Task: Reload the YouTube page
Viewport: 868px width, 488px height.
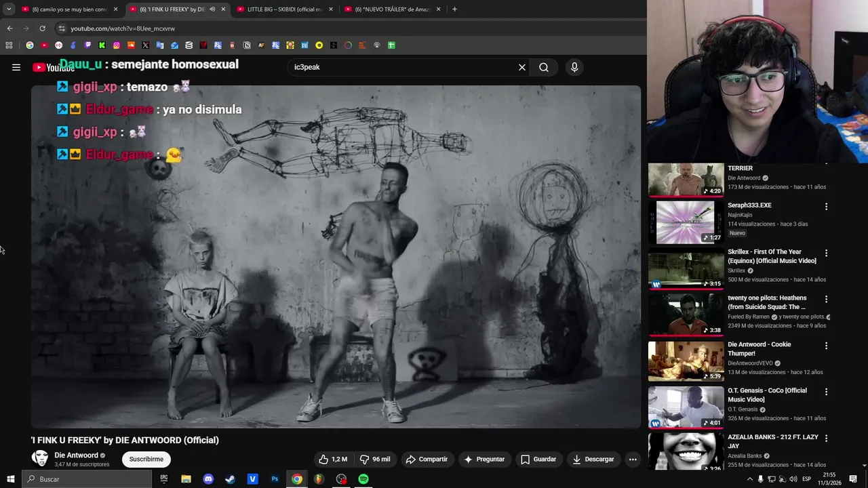Action: click(x=42, y=28)
